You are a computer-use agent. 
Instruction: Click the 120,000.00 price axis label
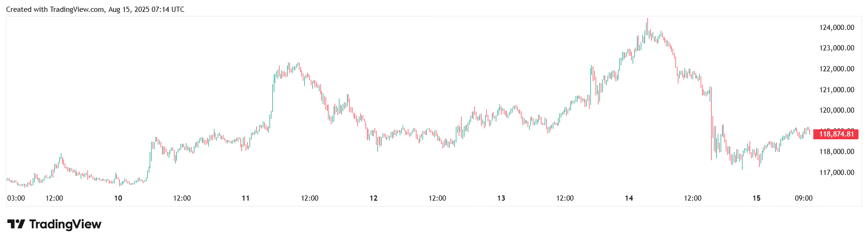(837, 110)
